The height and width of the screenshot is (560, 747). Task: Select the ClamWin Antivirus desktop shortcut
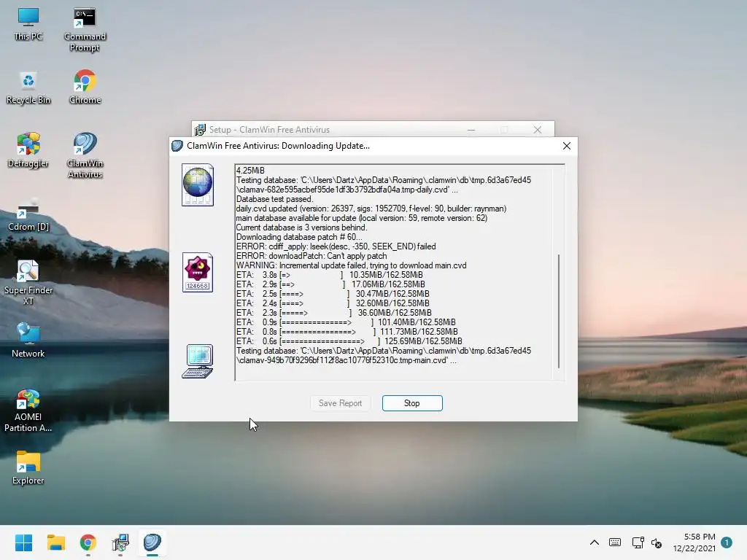pos(85,155)
